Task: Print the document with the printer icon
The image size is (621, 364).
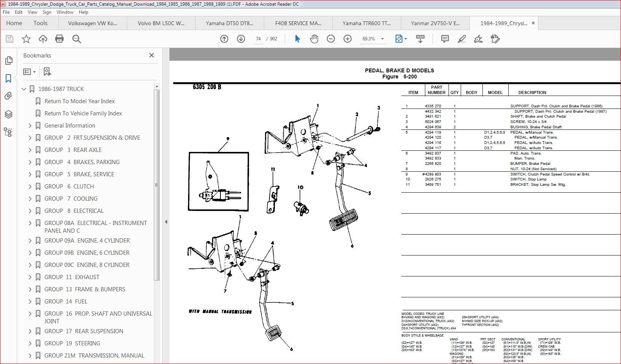Action: pos(59,39)
